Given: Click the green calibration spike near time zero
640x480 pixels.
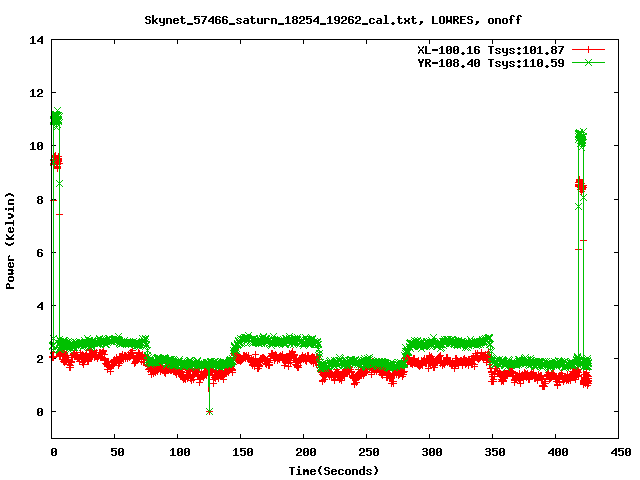Looking at the screenshot, I should click(56, 119).
